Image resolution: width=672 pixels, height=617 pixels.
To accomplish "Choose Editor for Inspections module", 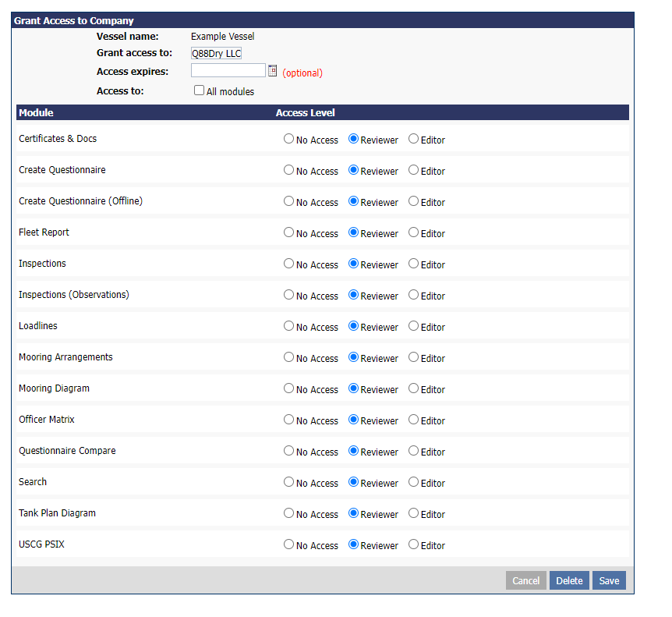I will [413, 264].
